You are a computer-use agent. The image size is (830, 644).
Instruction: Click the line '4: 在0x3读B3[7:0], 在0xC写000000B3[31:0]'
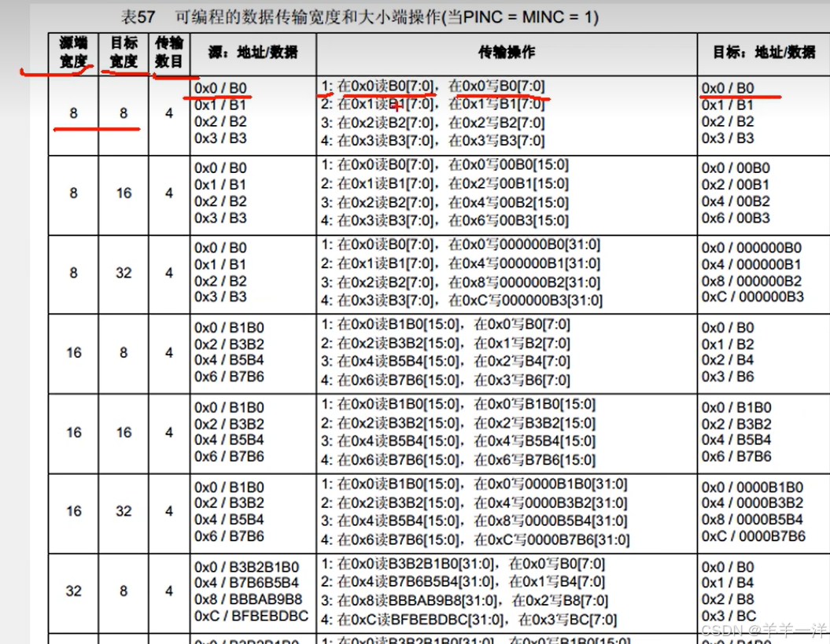click(x=462, y=300)
